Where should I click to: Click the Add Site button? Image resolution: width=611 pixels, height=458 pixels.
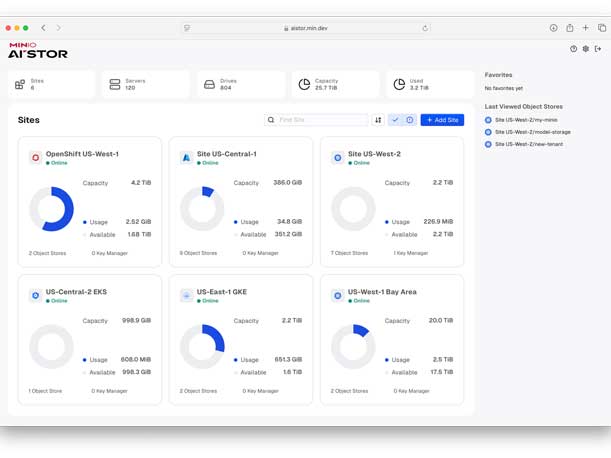442,120
